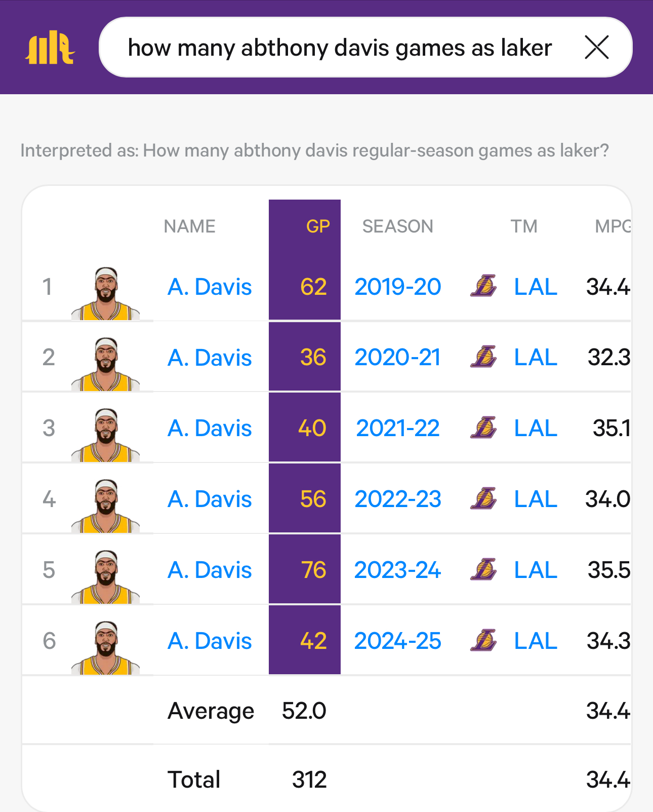The height and width of the screenshot is (812, 653).
Task: Sort by the GP column header
Action: point(318,226)
